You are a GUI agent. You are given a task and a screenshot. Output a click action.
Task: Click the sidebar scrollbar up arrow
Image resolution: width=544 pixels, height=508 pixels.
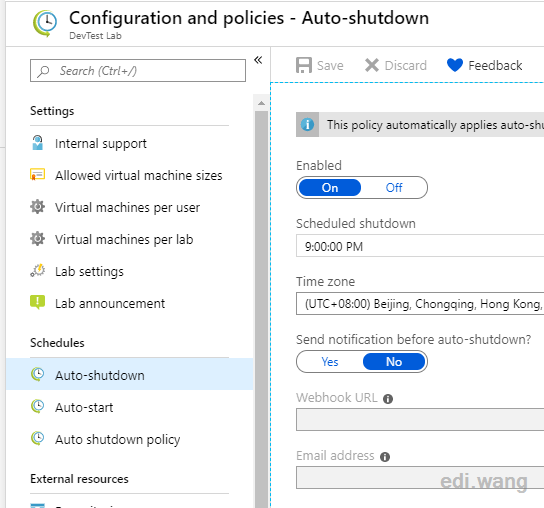pyautogui.click(x=261, y=103)
